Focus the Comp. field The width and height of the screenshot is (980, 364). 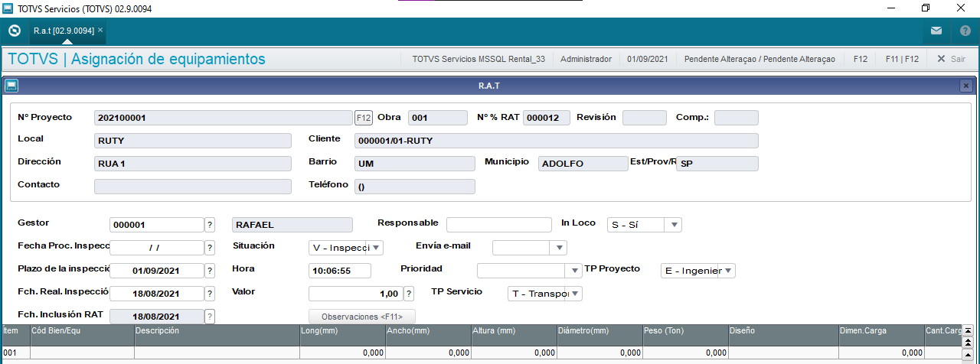[737, 118]
